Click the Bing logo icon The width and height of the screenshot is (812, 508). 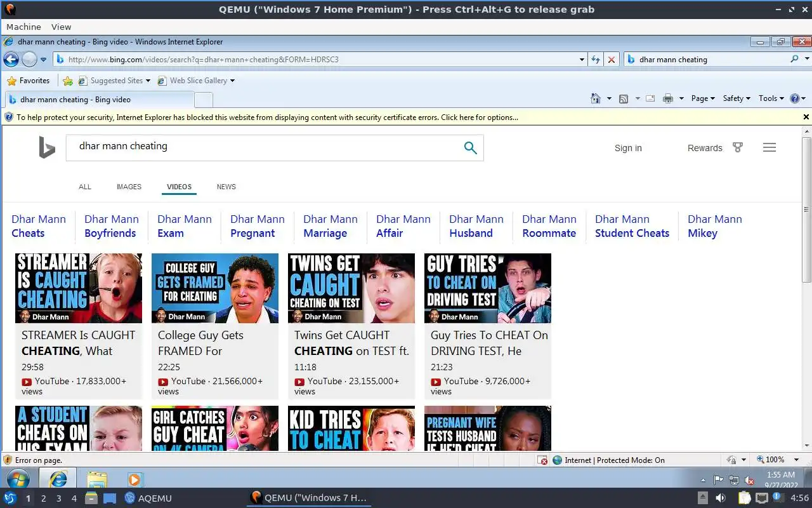tap(47, 148)
